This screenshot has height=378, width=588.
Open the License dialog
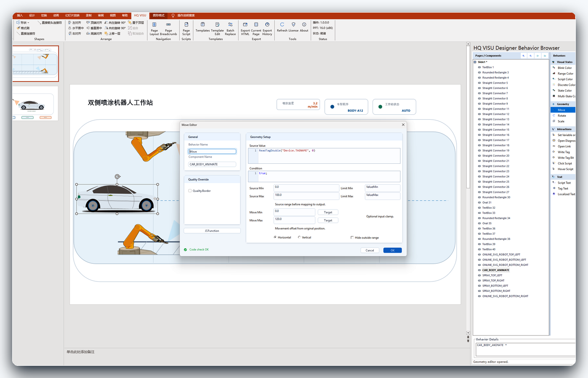[x=294, y=27]
